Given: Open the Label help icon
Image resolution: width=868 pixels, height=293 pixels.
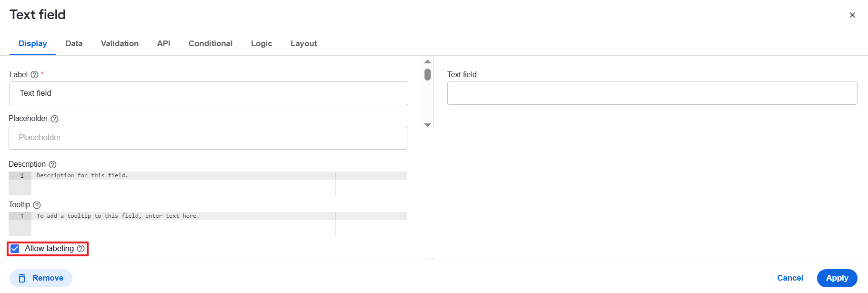Looking at the screenshot, I should [34, 75].
